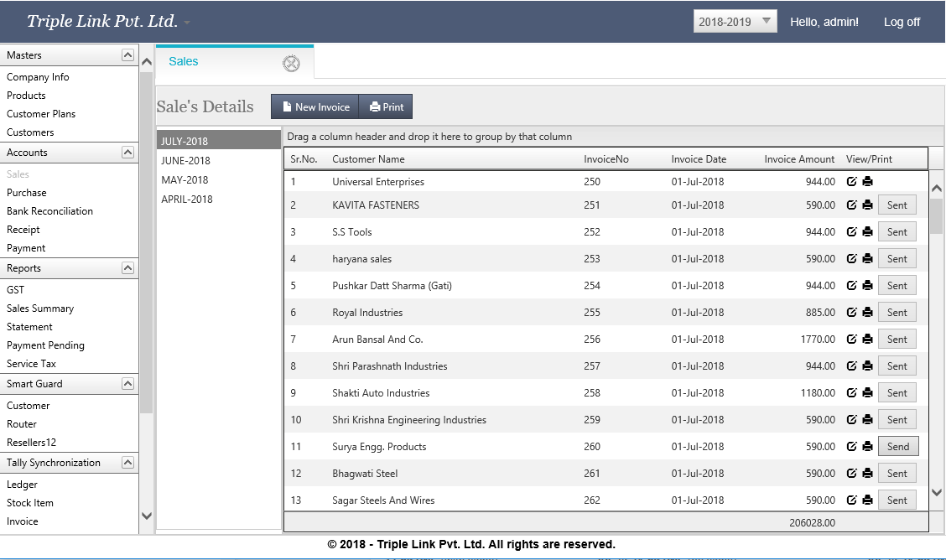Open Stock Item under Tally Synchronization
The width and height of the screenshot is (946, 560).
tap(30, 503)
